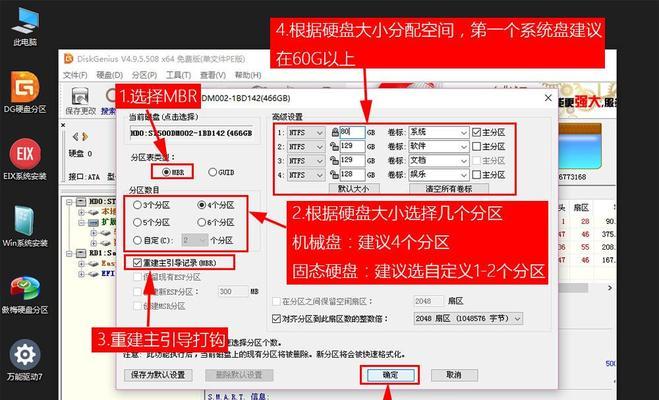Click the 清空所有卷标 button
This screenshot has height=400, width=659.
pos(449,189)
